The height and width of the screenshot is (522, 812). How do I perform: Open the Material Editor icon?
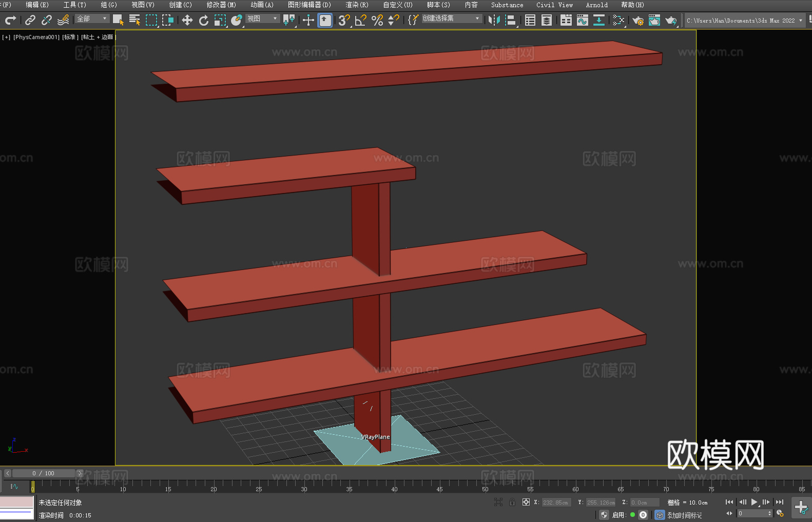point(618,20)
